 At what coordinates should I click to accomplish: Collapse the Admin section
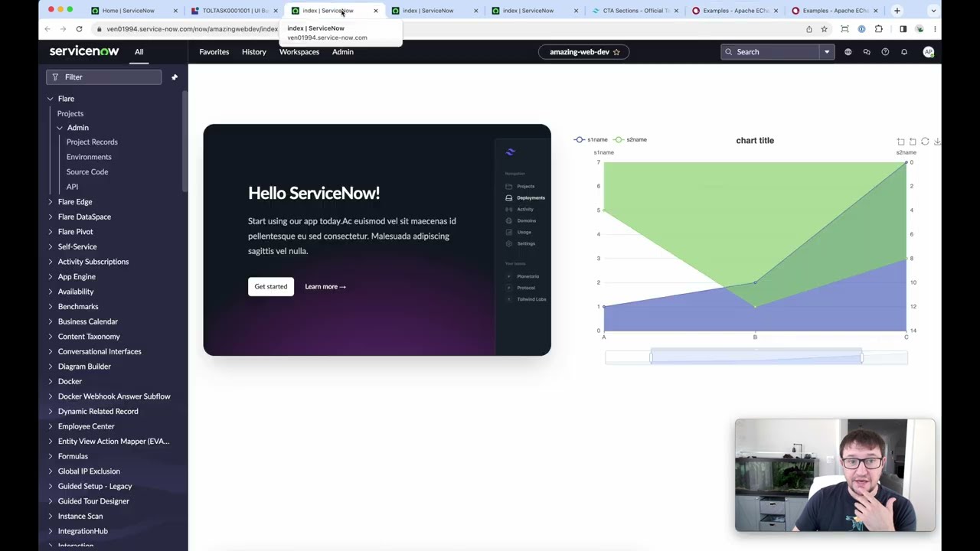[x=59, y=128]
